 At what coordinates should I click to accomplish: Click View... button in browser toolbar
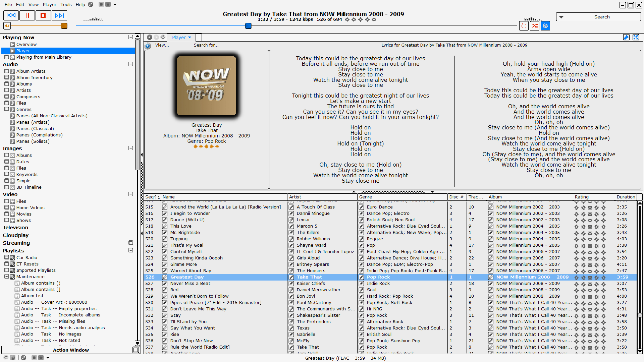(x=162, y=45)
